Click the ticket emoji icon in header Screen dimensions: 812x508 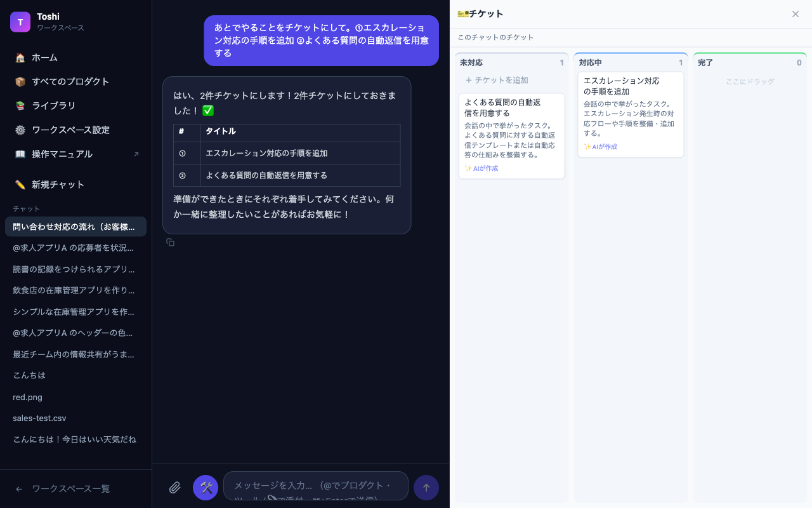[462, 14]
